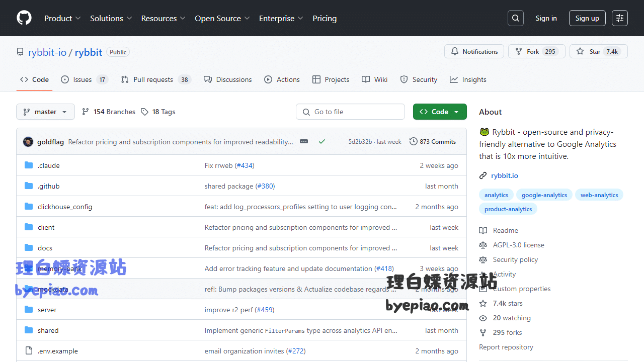The height and width of the screenshot is (362, 644).
Task: Click the Go to file search field
Action: coord(350,112)
